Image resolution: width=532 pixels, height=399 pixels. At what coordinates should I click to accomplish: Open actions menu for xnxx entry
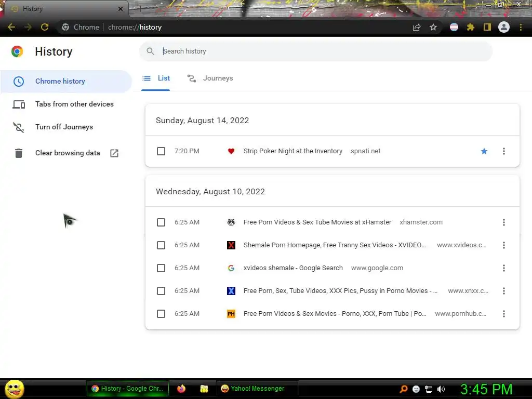coord(504,291)
